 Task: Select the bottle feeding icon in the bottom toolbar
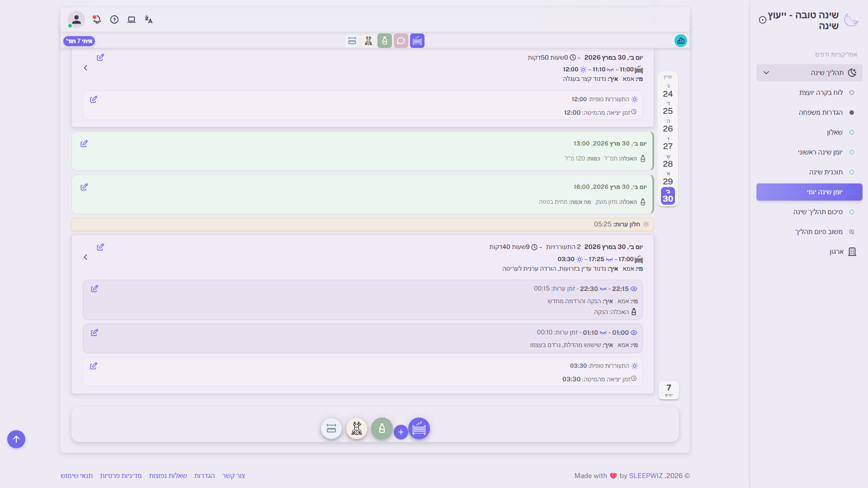pyautogui.click(x=382, y=428)
